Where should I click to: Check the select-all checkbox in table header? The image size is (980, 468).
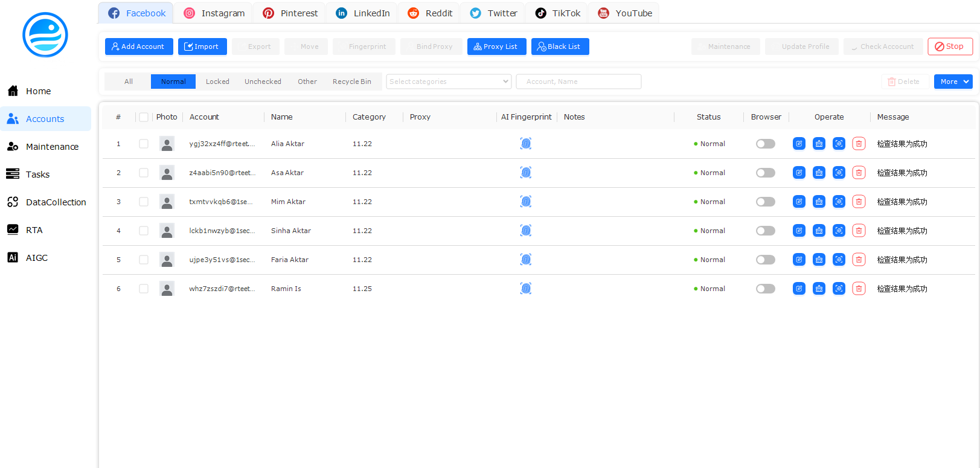click(x=144, y=117)
